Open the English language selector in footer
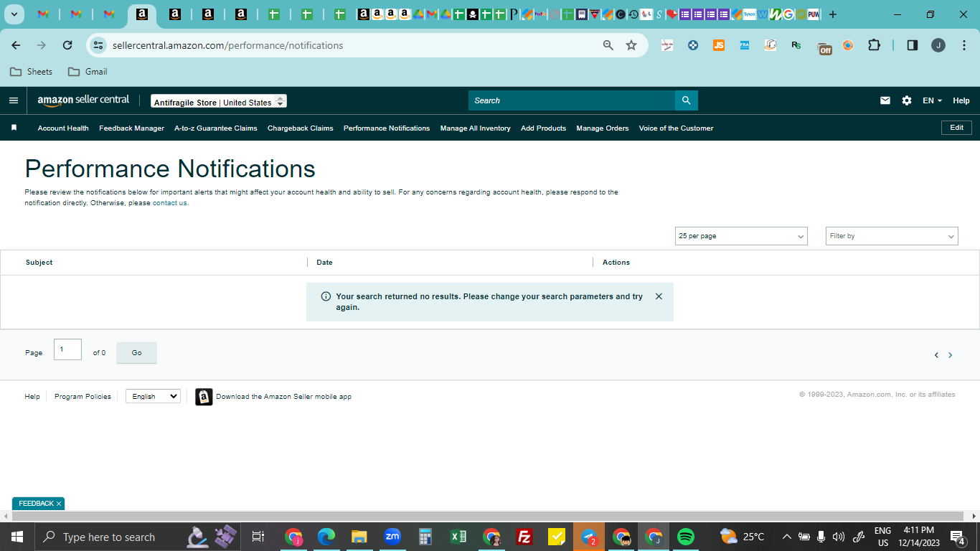The width and height of the screenshot is (980, 551). coord(153,396)
